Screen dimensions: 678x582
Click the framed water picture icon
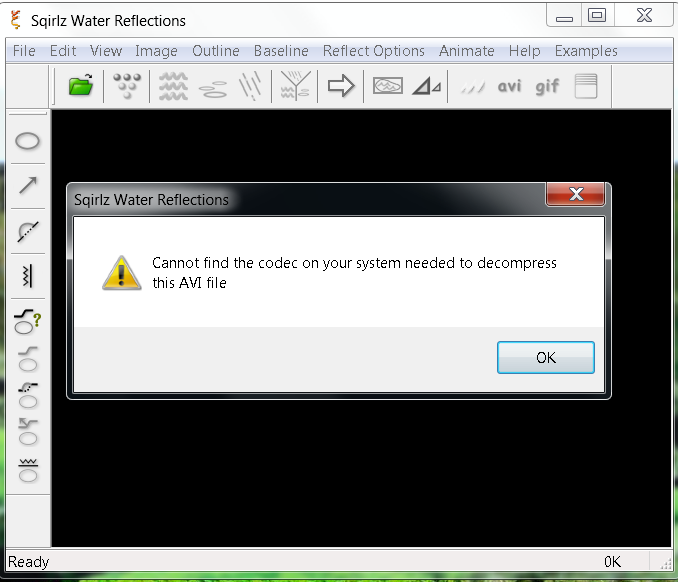pos(388,85)
